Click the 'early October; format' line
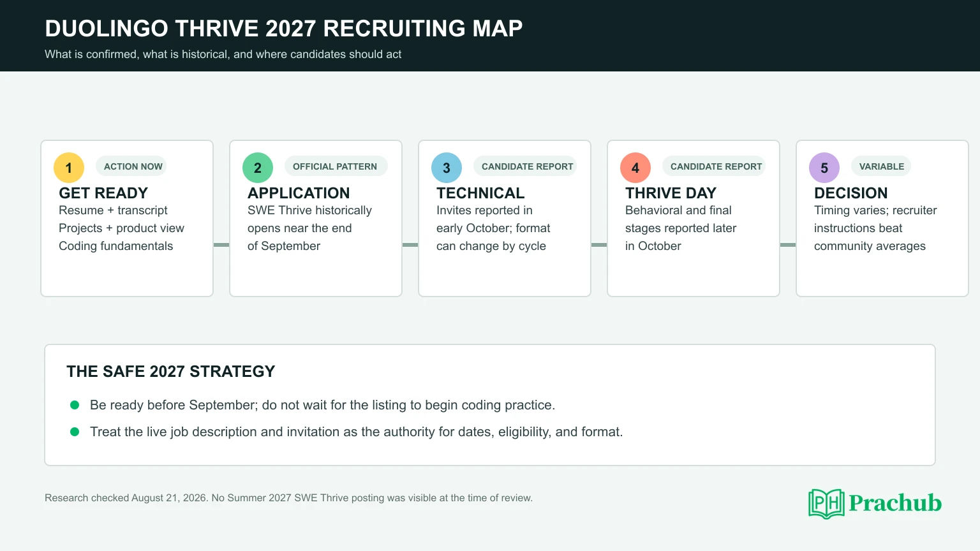 [493, 228]
